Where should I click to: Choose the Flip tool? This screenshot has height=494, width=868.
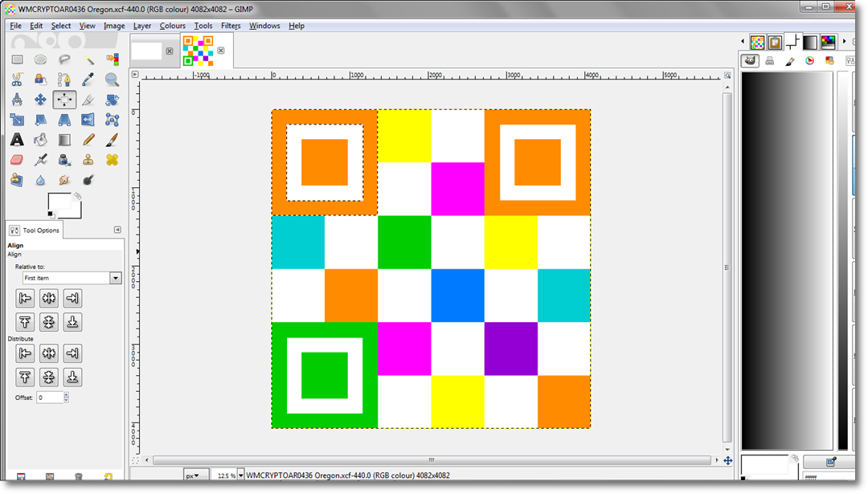(x=88, y=120)
